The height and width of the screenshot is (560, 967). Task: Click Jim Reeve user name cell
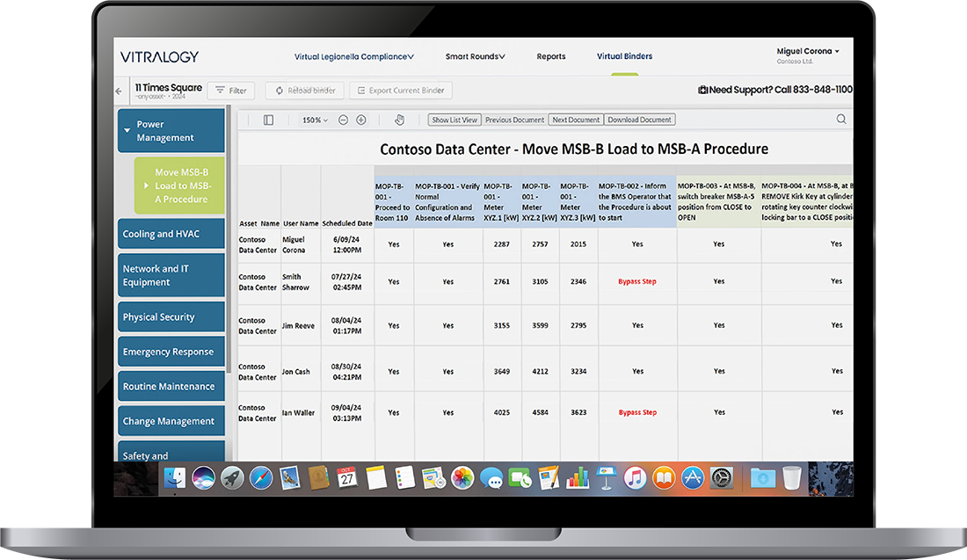point(299,325)
